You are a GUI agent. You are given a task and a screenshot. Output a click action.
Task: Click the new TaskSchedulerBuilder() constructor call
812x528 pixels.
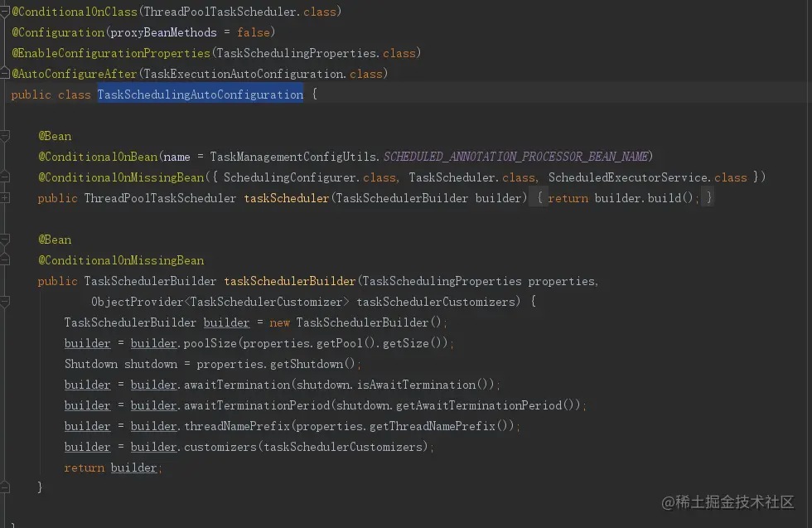coord(355,322)
